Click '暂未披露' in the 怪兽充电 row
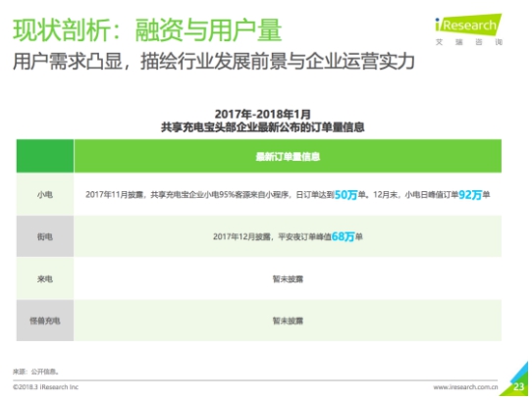The height and width of the screenshot is (400, 532). pos(288,321)
